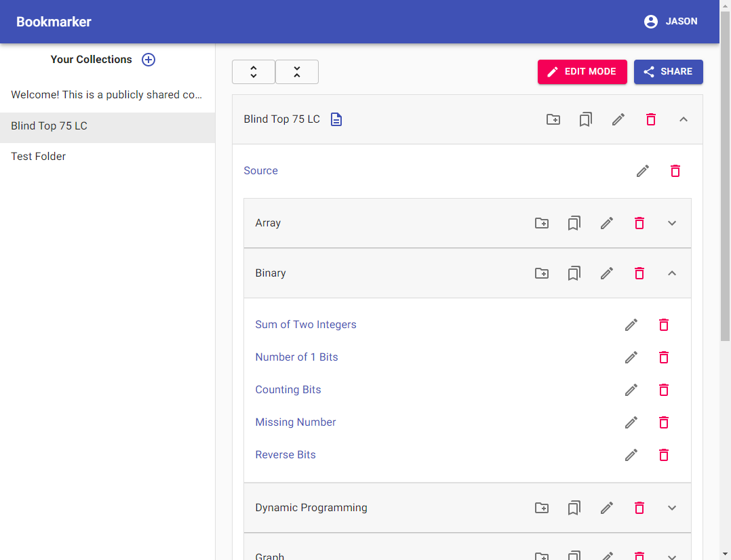Edit the Counting Bits bookmark
Image resolution: width=731 pixels, height=560 pixels.
point(631,390)
